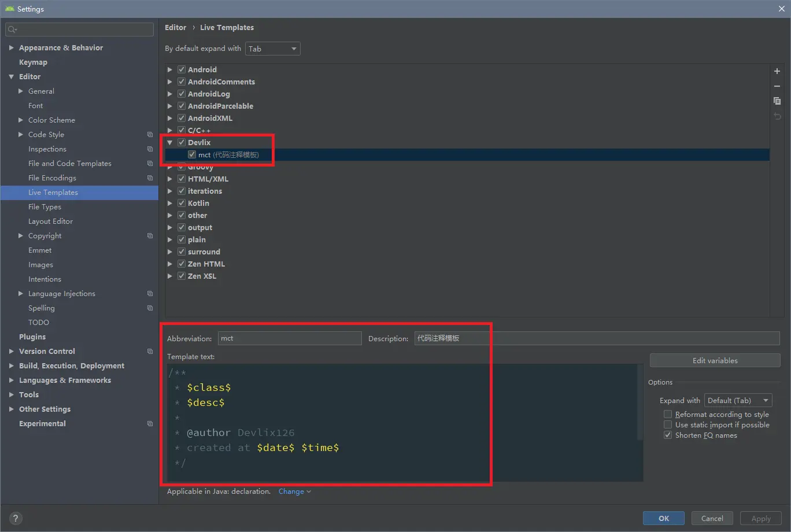The image size is (791, 532).
Task: Click the per-project icon beside Spelling
Action: 150,308
